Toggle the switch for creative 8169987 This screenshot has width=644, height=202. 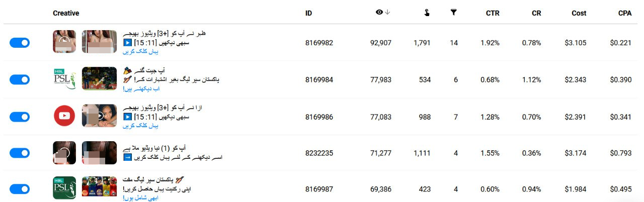[20, 189]
